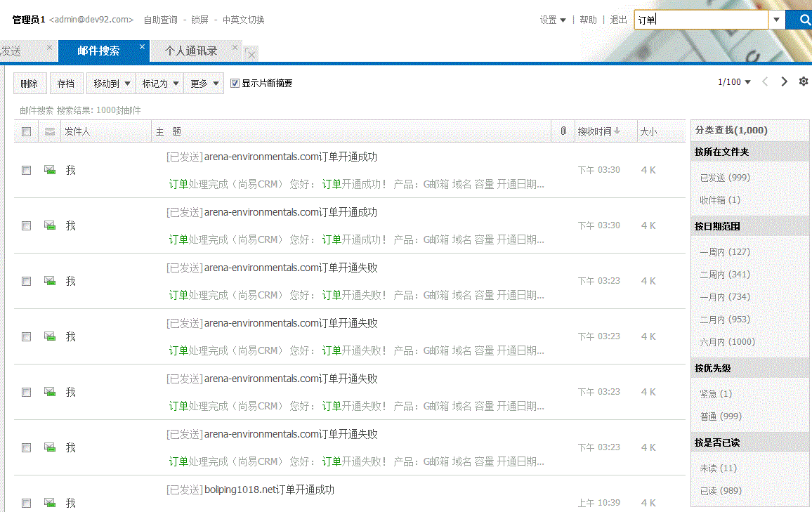Click the attachment paperclip column header

pos(563,131)
